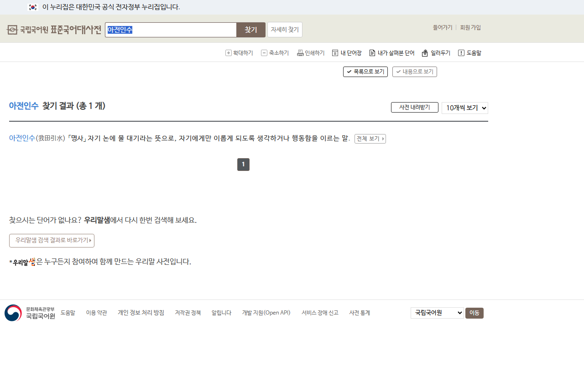Screen dimensions: 584x392
Task: Open 이용 약관 footer link
Action: pos(97,313)
